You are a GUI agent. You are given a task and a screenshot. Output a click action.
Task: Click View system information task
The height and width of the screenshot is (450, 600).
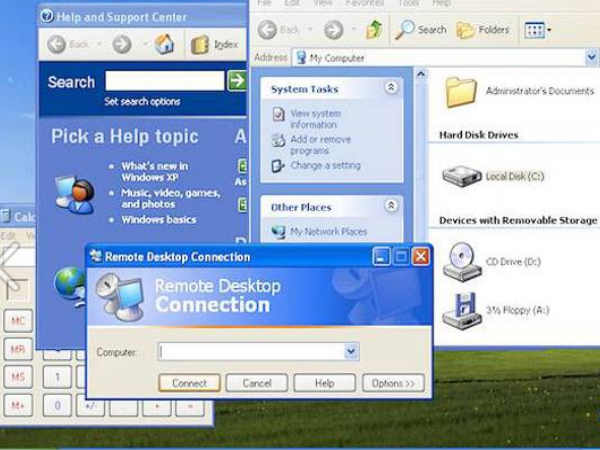click(315, 119)
